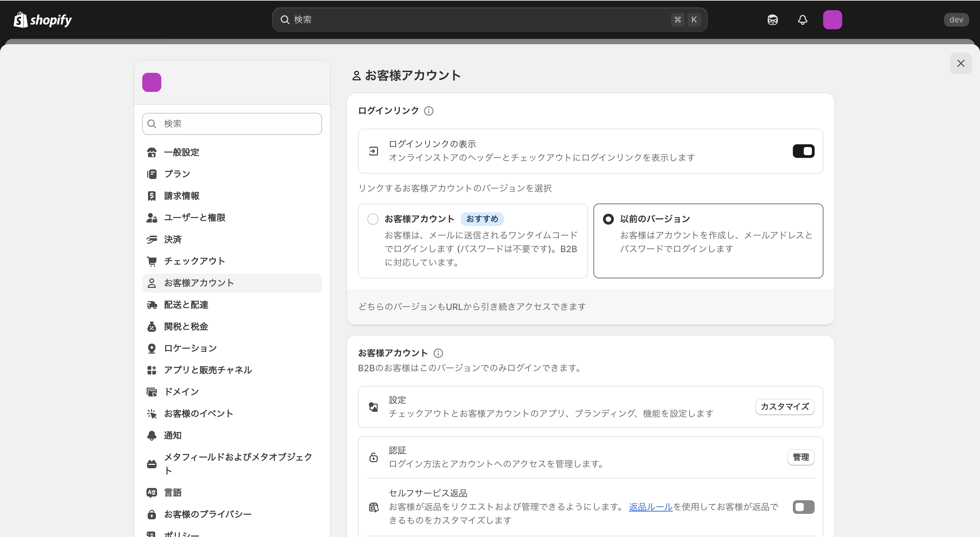Click the プラン icon
The height and width of the screenshot is (537, 980).
point(152,174)
